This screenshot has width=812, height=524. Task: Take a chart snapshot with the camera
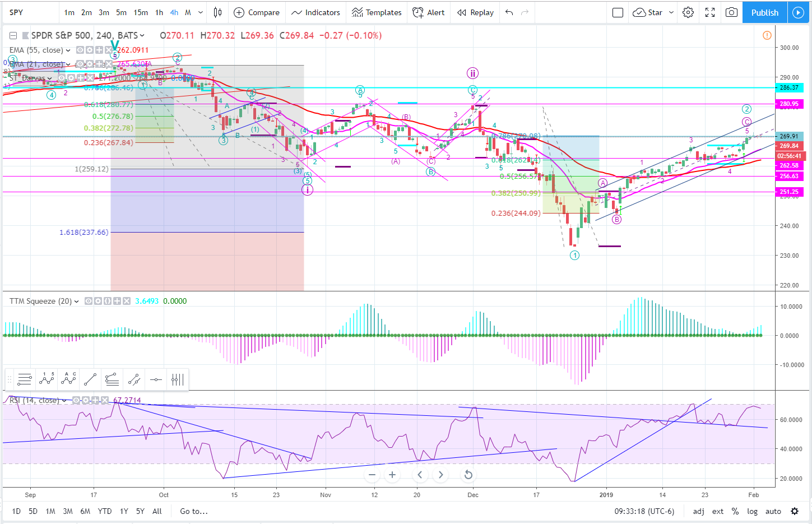point(731,12)
